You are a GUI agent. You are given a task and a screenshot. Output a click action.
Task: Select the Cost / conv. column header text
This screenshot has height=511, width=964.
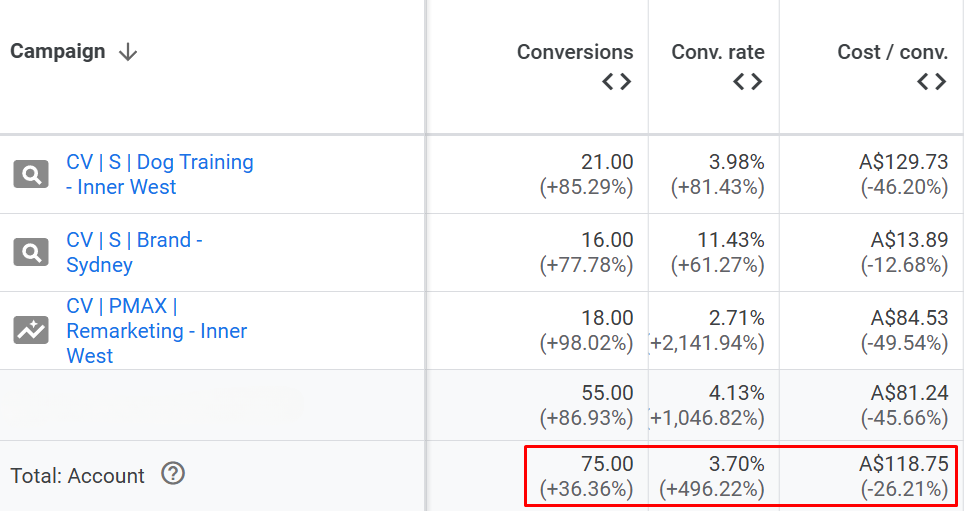pos(892,52)
